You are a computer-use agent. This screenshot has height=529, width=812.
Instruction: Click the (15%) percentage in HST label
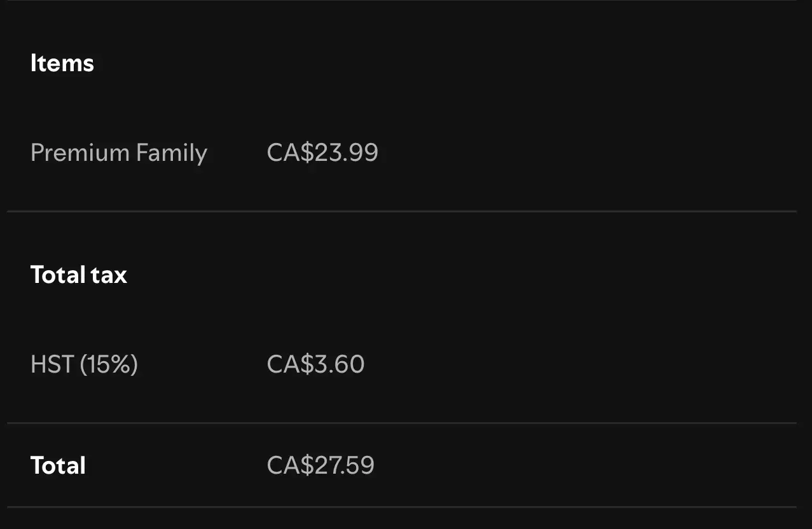(109, 365)
